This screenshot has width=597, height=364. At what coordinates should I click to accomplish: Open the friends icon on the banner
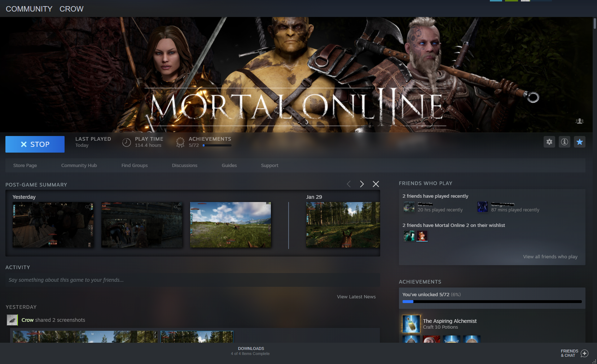coord(579,121)
